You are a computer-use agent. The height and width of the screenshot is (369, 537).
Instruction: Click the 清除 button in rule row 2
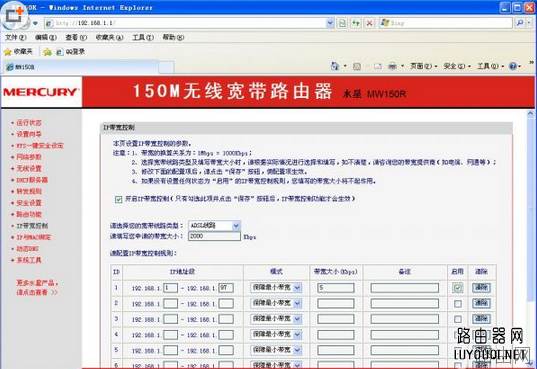point(481,303)
